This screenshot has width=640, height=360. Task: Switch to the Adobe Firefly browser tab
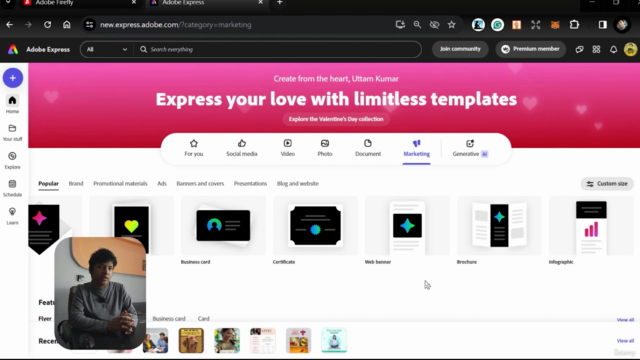click(x=80, y=3)
